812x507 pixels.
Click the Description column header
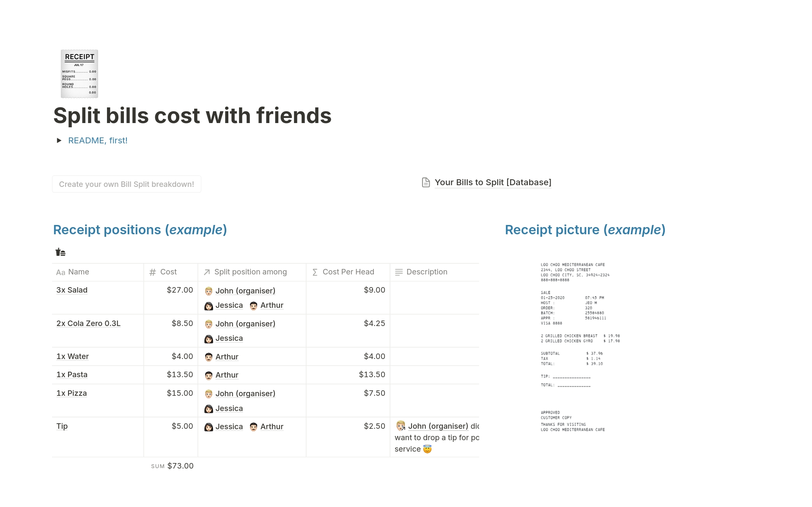tap(427, 272)
